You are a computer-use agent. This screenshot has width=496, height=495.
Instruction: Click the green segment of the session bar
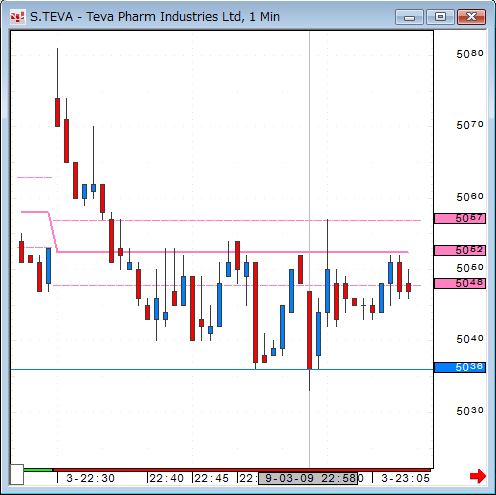(38, 470)
